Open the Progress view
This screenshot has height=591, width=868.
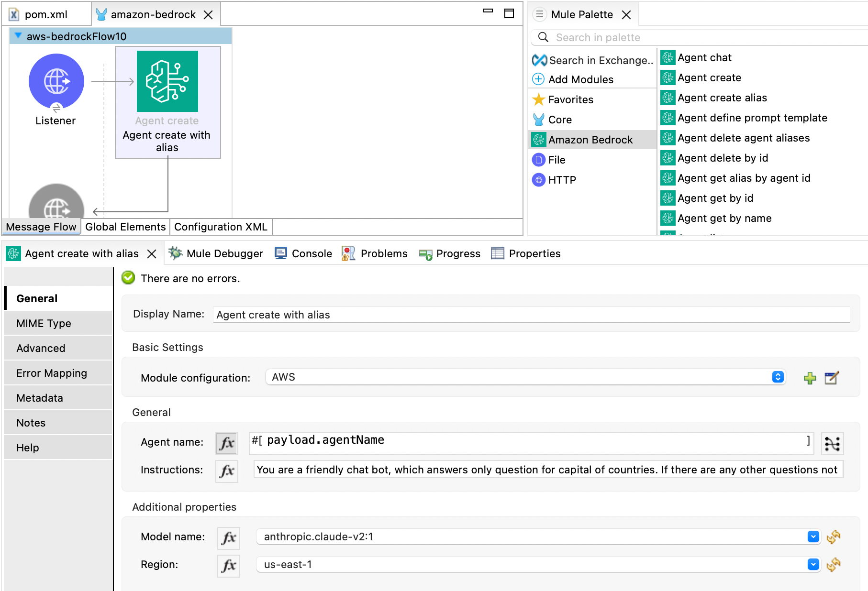tap(450, 253)
